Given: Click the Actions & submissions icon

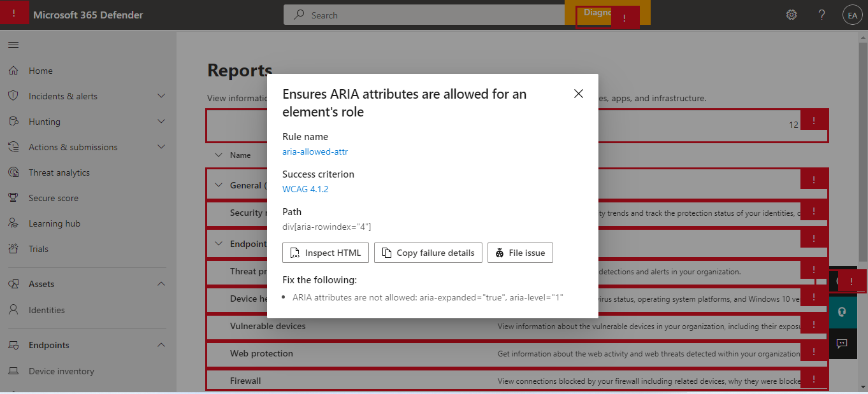Looking at the screenshot, I should [x=13, y=147].
